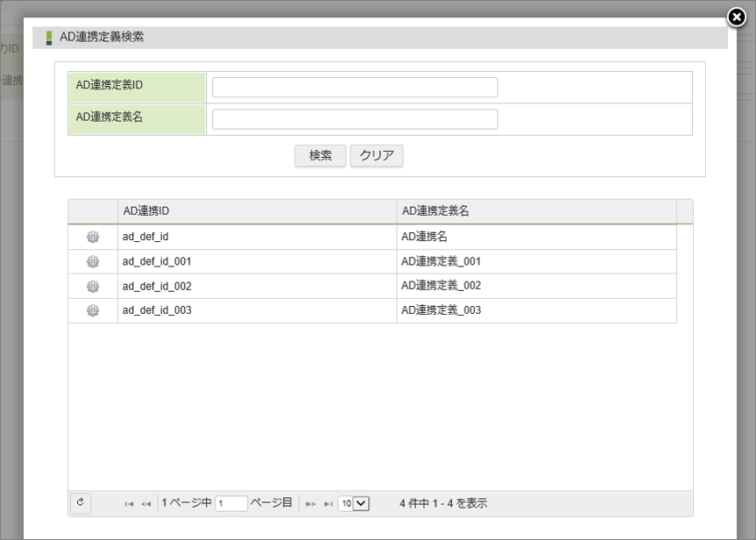This screenshot has height=540, width=756.
Task: Click gear icon for ad_def_id_002 row
Action: coord(93,286)
